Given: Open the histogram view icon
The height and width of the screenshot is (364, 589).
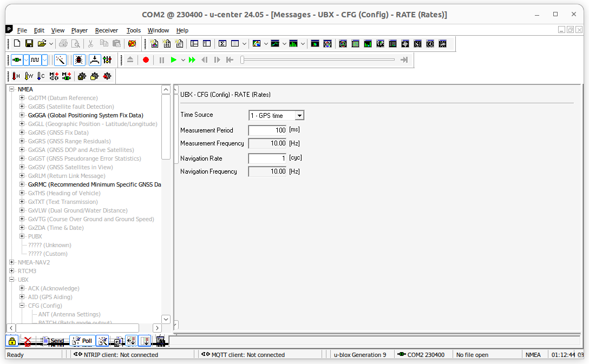Looking at the screenshot, I should (x=293, y=43).
